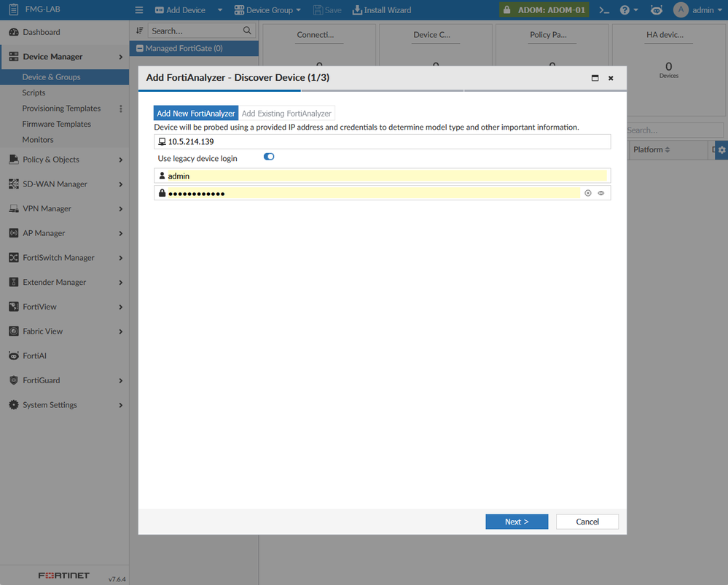728x585 pixels.
Task: Expand the VPN Manager chevron
Action: (x=121, y=209)
